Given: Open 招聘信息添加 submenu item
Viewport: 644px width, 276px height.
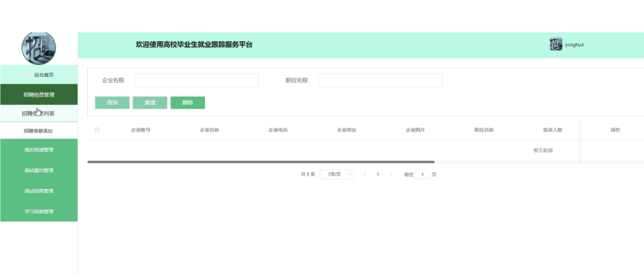Looking at the screenshot, I should coord(39,131).
